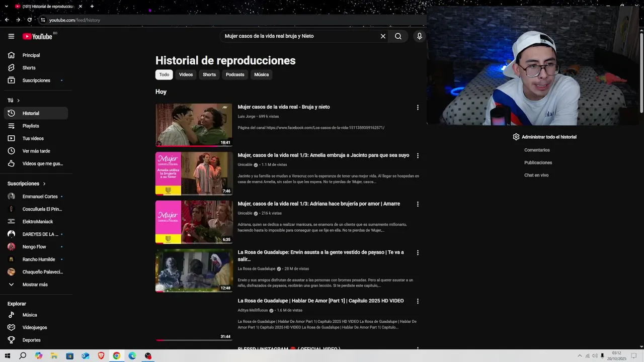Select the Shorts filter chip
The image size is (644, 362).
pos(209,74)
